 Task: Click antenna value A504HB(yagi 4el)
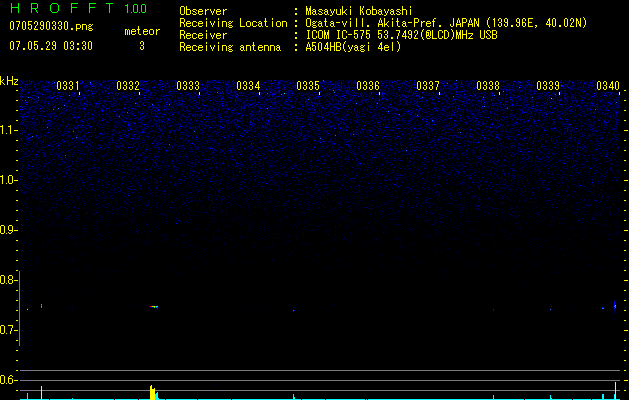(x=353, y=47)
